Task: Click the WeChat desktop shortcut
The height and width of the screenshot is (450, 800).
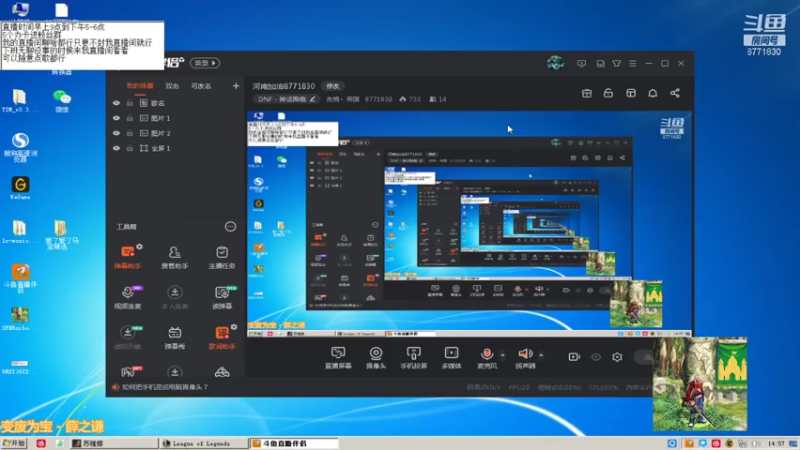Action: click(x=62, y=101)
